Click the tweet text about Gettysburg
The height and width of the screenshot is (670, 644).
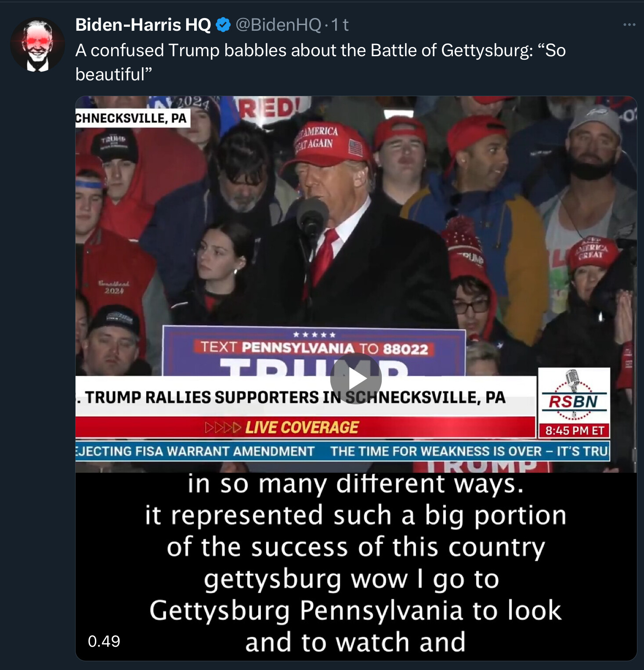320,62
